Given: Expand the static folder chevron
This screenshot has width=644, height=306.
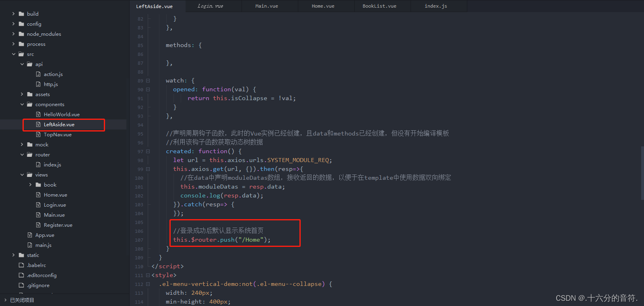Looking at the screenshot, I should (13, 255).
